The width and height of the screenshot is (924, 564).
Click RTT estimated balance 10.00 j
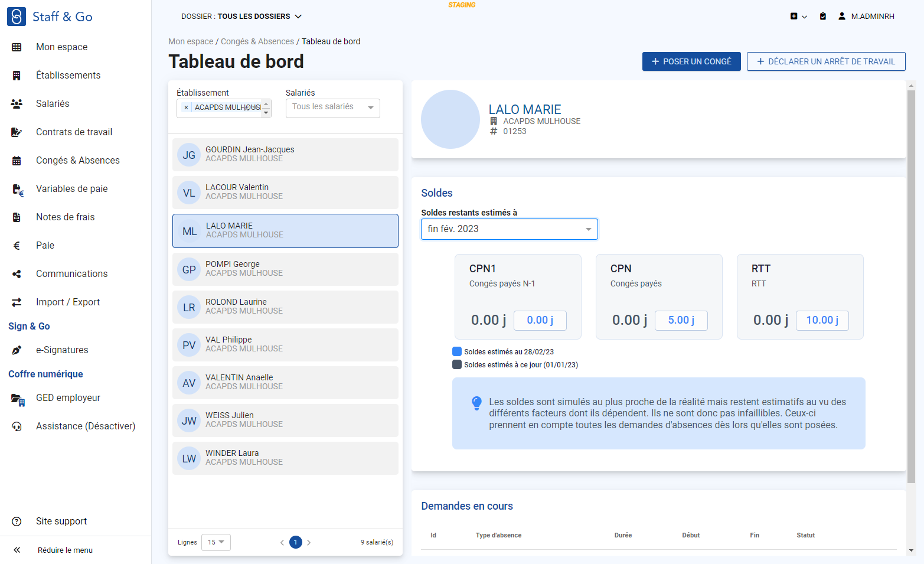[x=822, y=320]
